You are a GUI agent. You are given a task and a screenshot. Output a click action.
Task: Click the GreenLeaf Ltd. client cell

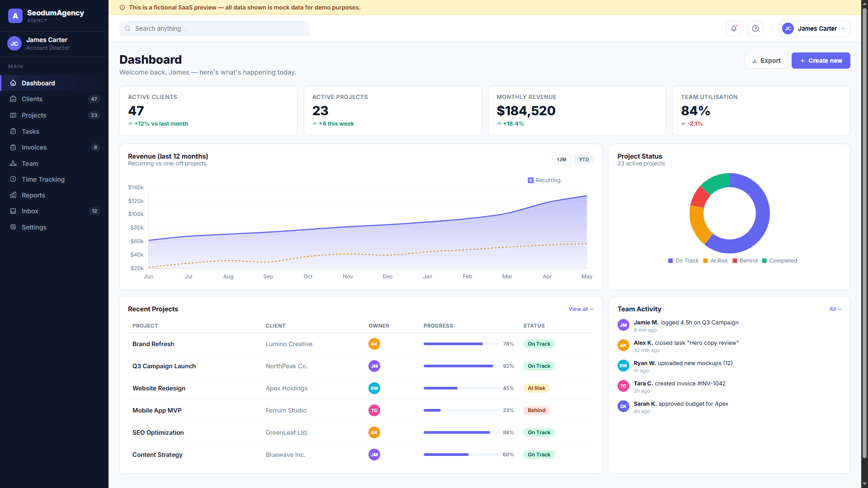tap(287, 432)
